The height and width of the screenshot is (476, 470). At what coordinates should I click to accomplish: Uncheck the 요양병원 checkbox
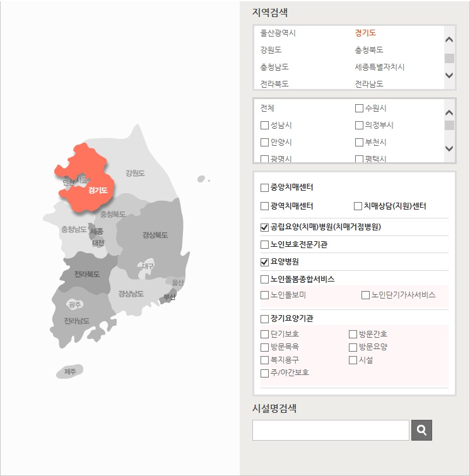[x=264, y=262]
